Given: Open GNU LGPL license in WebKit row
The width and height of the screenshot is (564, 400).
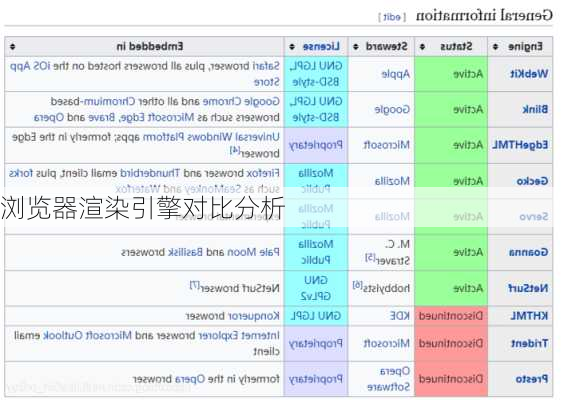Looking at the screenshot, I should [x=316, y=66].
